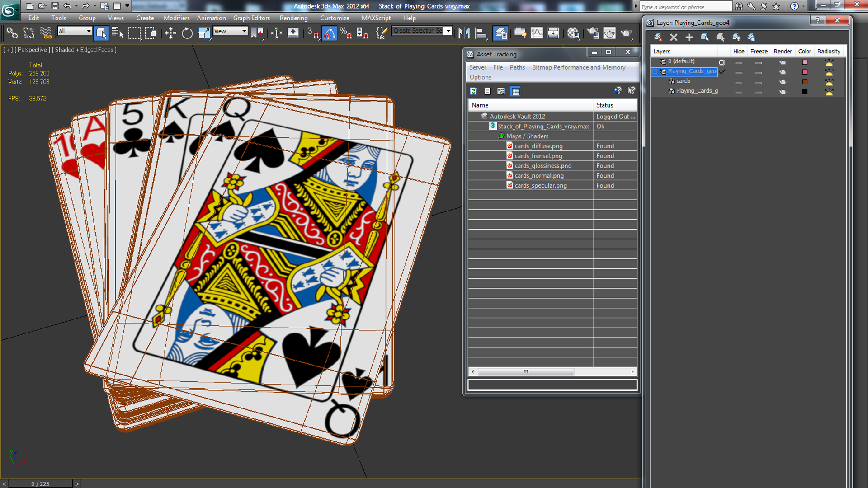The image size is (868, 488).
Task: Toggle Window/Crossing selection mode
Action: 151,33
